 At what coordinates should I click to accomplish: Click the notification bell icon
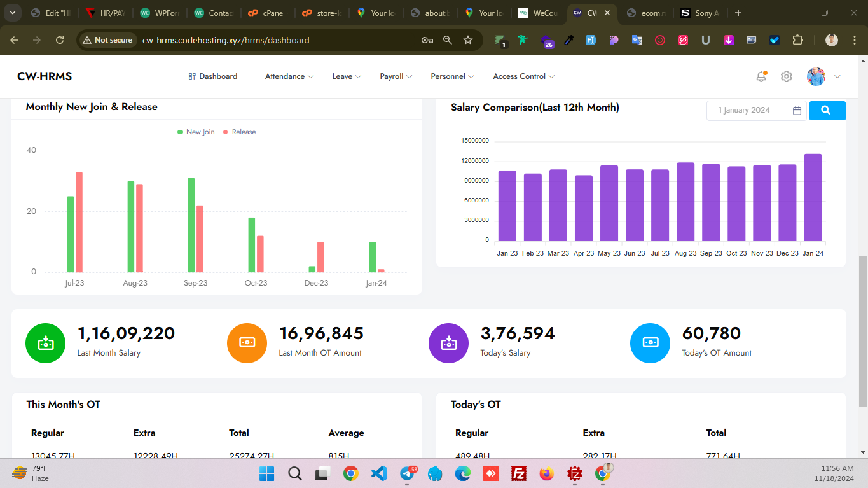click(761, 76)
